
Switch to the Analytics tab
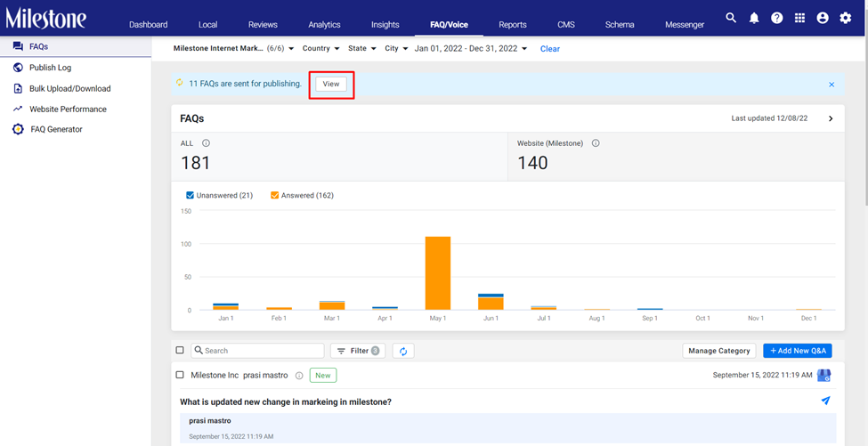pos(324,24)
